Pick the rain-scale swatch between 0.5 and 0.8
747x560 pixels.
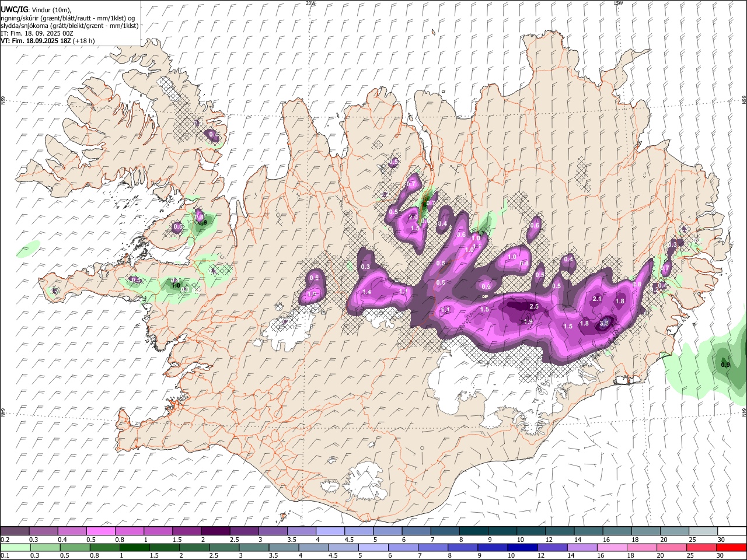tap(75, 547)
